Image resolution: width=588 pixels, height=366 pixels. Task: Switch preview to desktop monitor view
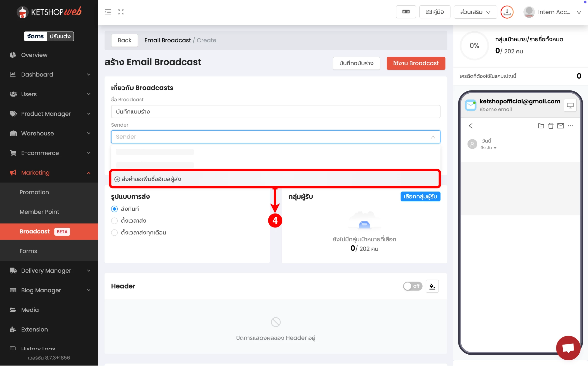570,105
